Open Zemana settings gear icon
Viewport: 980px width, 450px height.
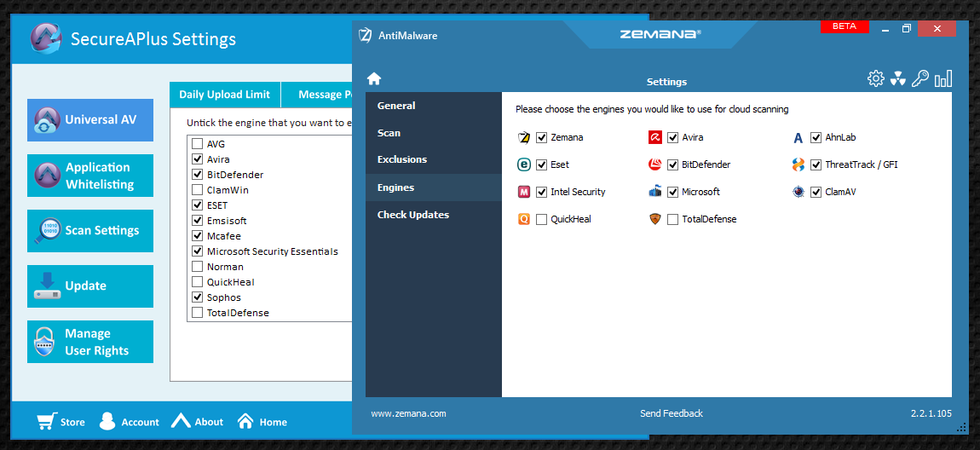(876, 78)
